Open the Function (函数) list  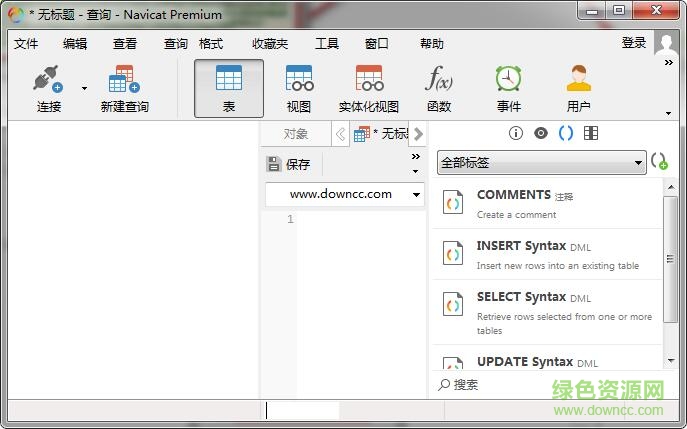tap(439, 89)
